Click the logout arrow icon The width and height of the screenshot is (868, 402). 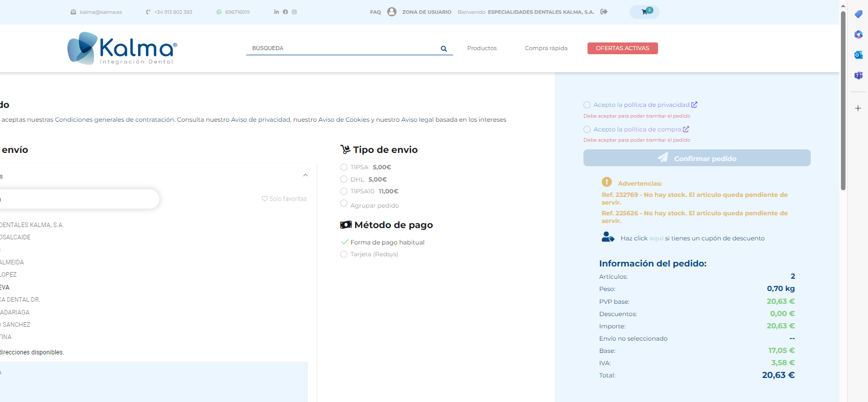(x=604, y=12)
